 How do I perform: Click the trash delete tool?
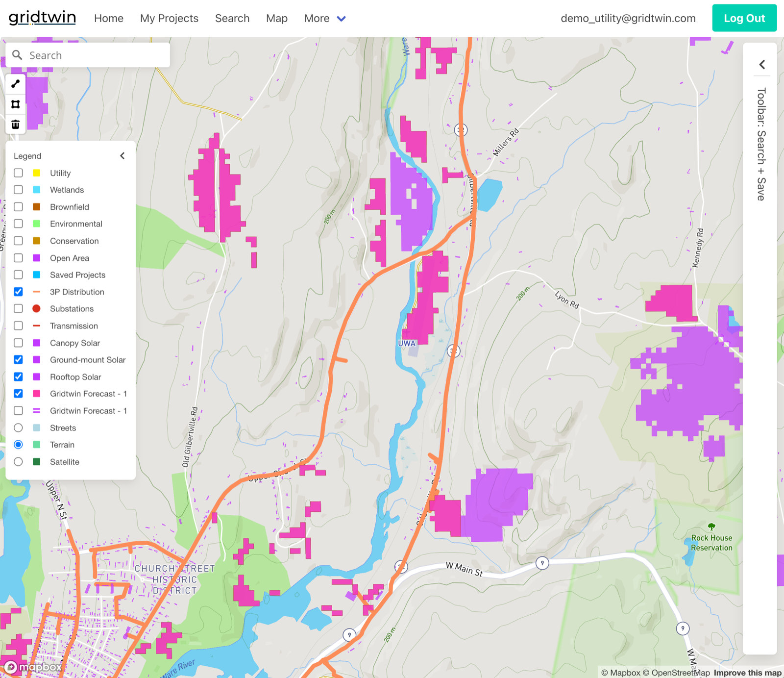point(16,124)
